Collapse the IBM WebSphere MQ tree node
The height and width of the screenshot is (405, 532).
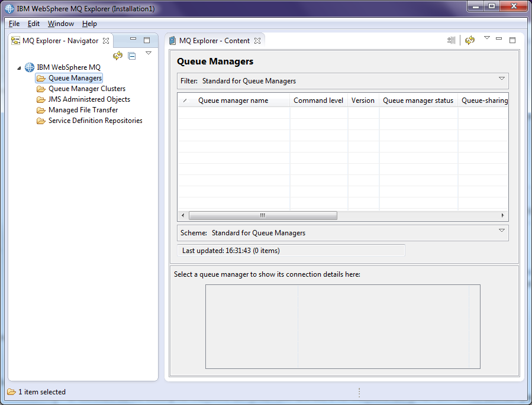pos(20,68)
